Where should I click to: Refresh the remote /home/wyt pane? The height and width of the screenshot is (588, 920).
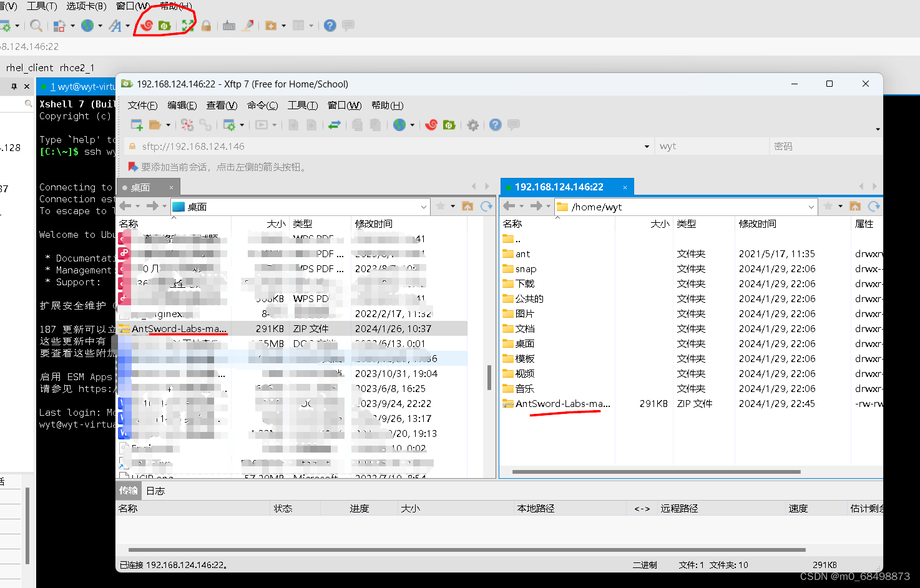874,207
